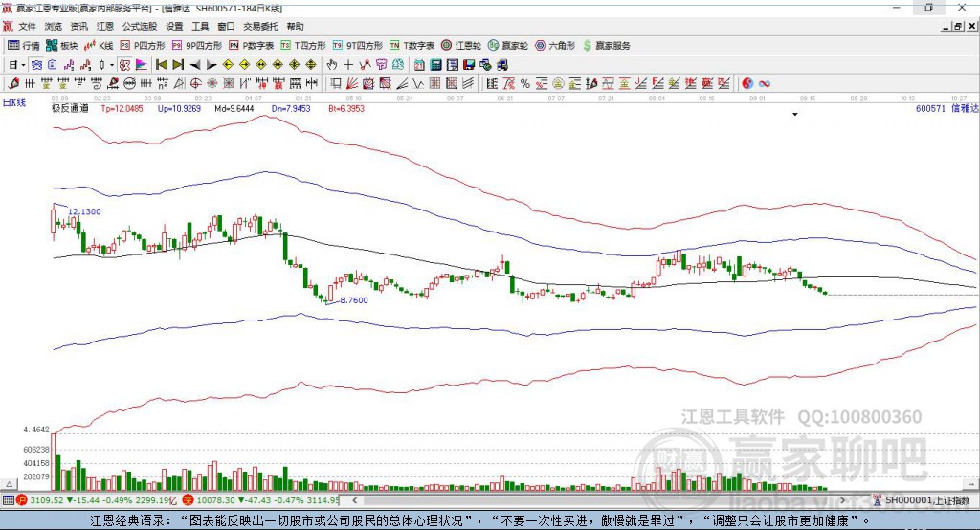Select the hand pan tool

pyautogui.click(x=332, y=65)
